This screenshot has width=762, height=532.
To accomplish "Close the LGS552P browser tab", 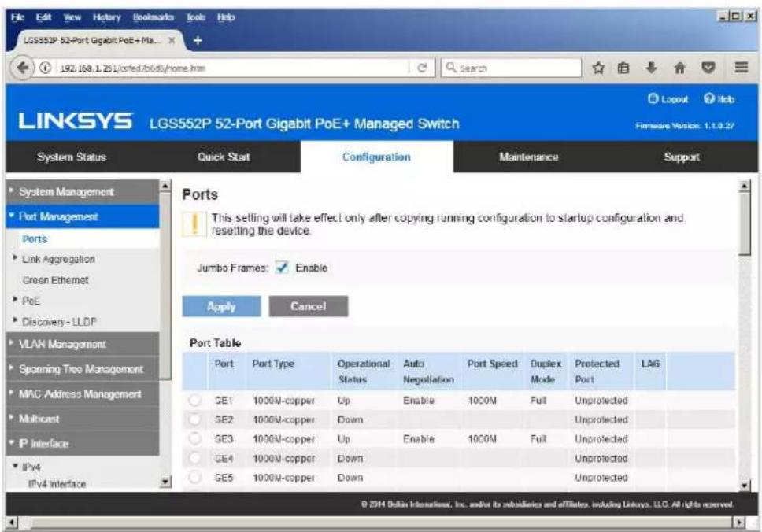I will pos(172,40).
